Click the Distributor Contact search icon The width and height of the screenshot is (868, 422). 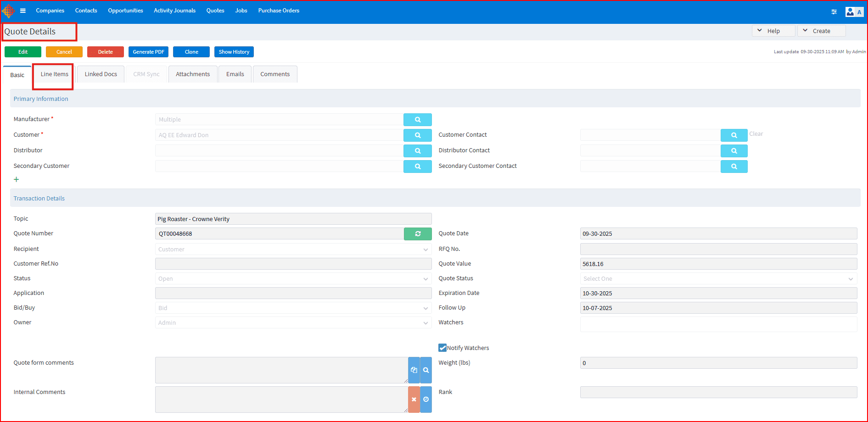click(x=734, y=151)
